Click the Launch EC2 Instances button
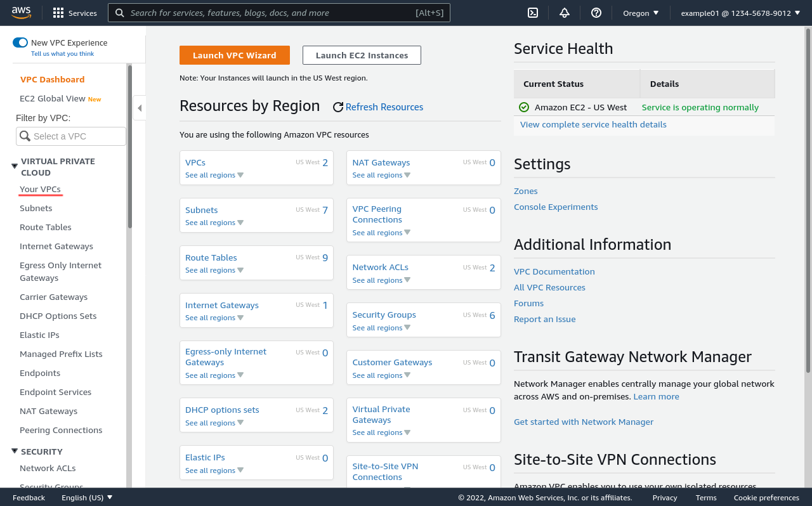Screen dimensions: 812x506 click(362, 55)
